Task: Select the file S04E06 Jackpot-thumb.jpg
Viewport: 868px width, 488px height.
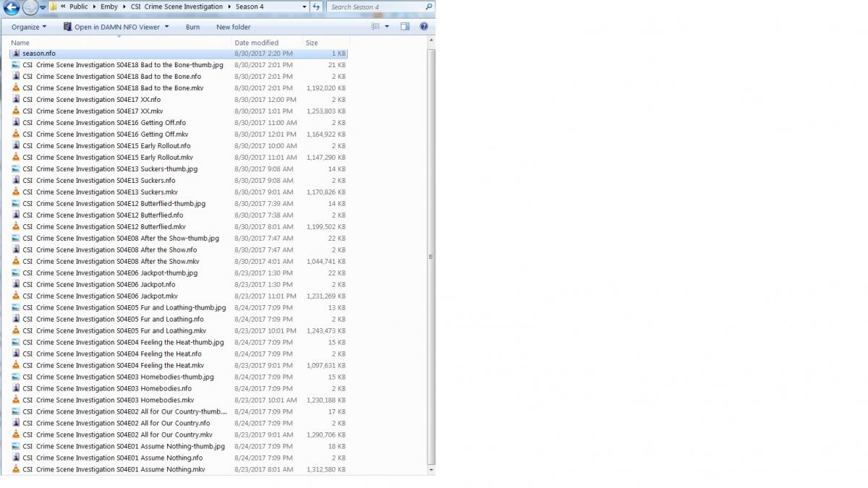Action: (x=110, y=273)
